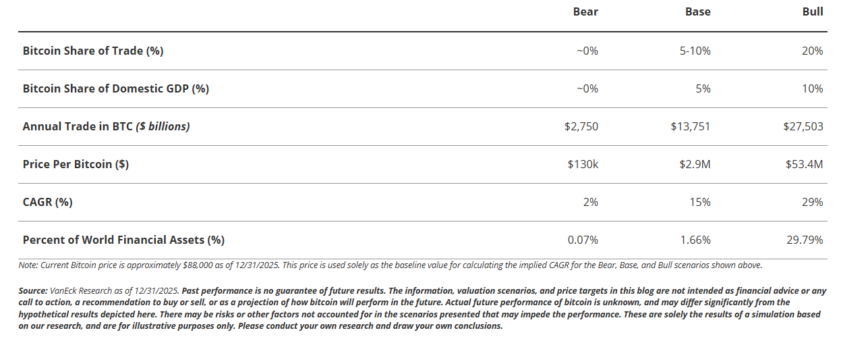
Task: Click the Bear column header
Action: pos(585,11)
